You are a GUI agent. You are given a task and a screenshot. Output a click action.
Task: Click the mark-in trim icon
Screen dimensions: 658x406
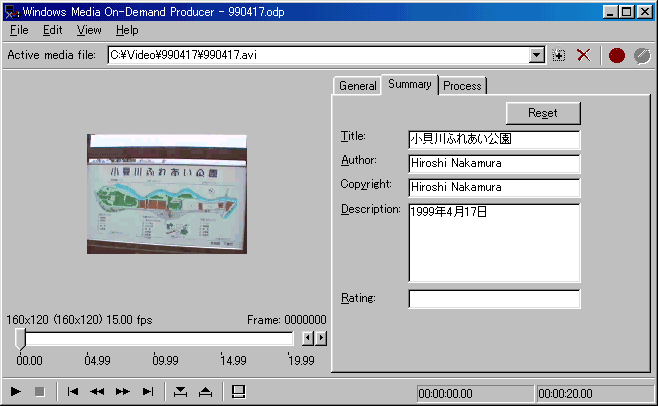[180, 392]
